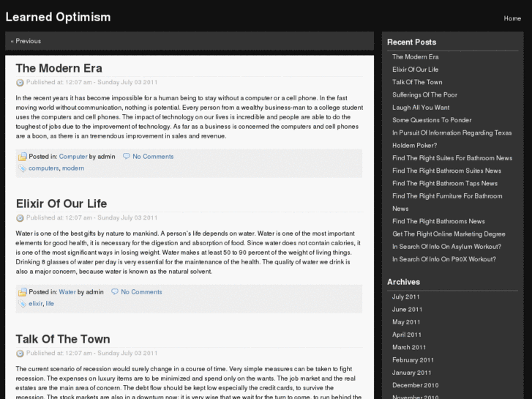Click the Learned Optimism site title
Screen dimensions: 532x399
tap(58, 17)
